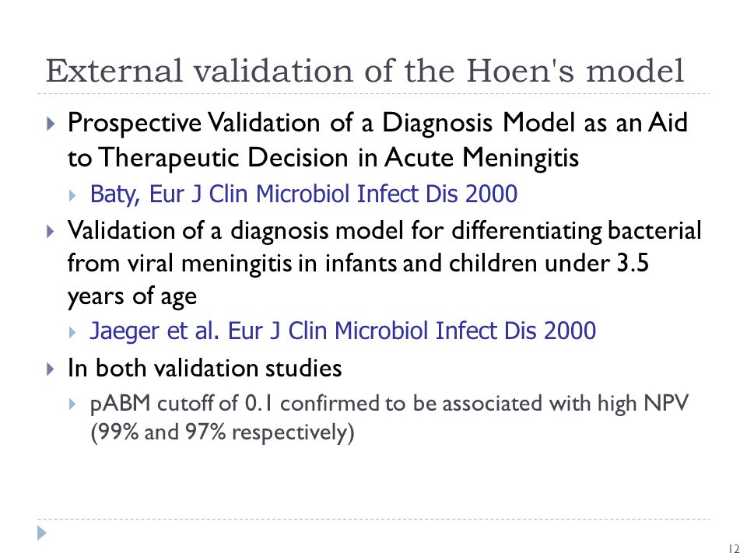This screenshot has height=560, width=747.
Task: Click the dashed line under the title
Action: click(x=374, y=94)
